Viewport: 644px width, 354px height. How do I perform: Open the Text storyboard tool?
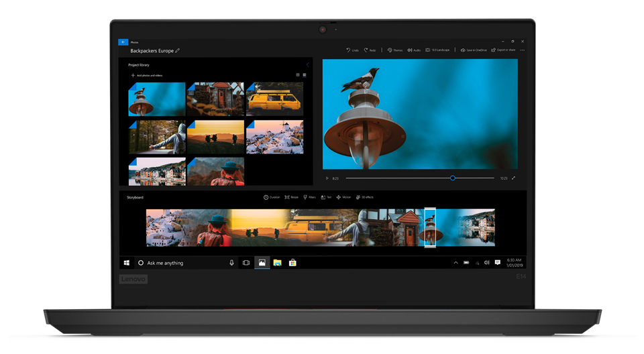click(x=326, y=198)
